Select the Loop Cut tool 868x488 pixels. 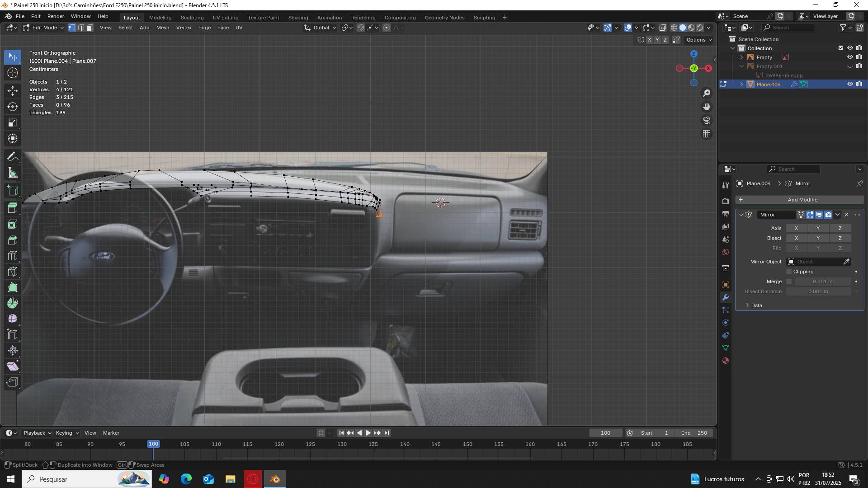13,256
